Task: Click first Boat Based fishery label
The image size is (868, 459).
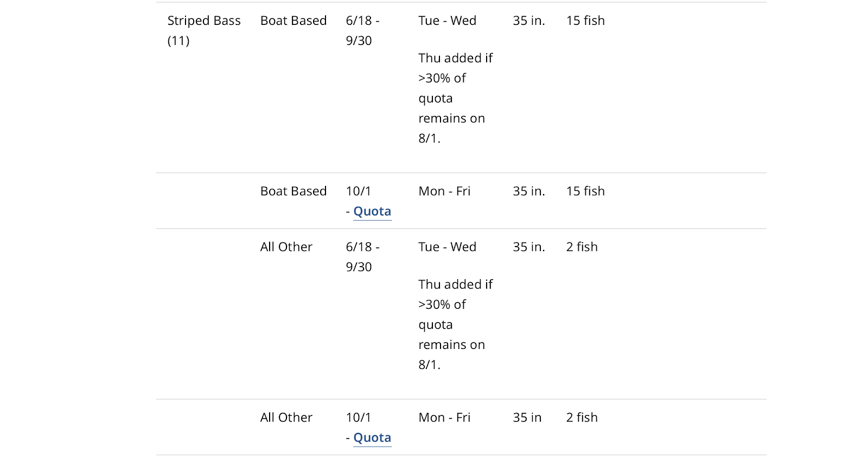Action: point(293,21)
